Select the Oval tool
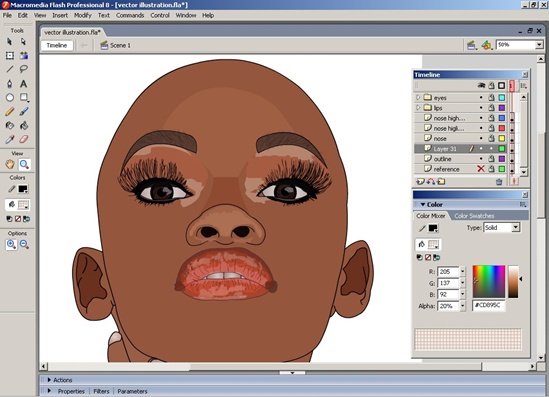549x397 pixels. 10,98
